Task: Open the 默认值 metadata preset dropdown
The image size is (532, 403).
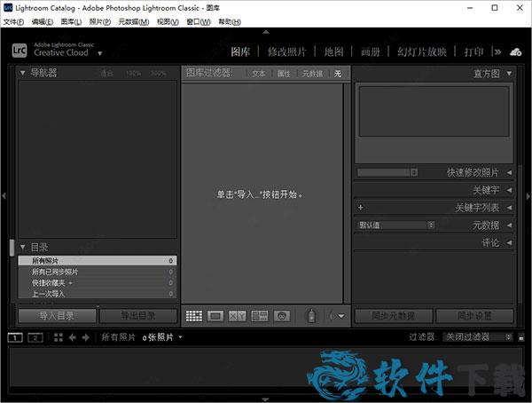Action: [x=395, y=225]
